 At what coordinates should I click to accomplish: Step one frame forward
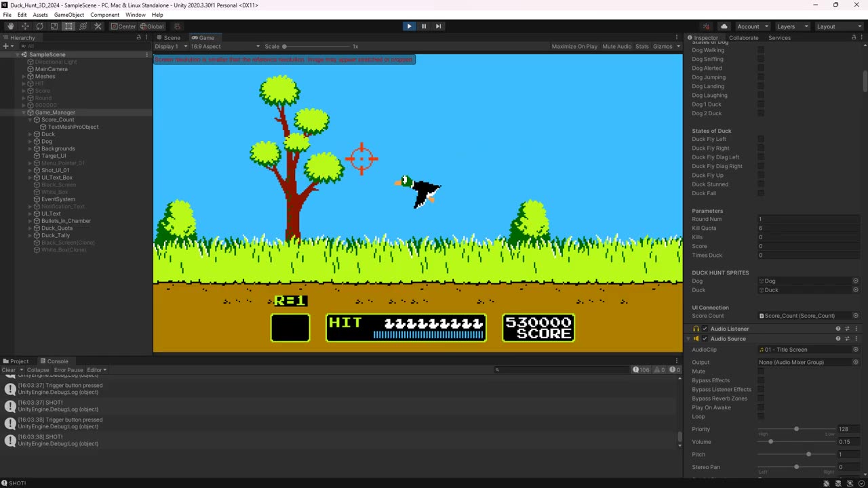(438, 26)
